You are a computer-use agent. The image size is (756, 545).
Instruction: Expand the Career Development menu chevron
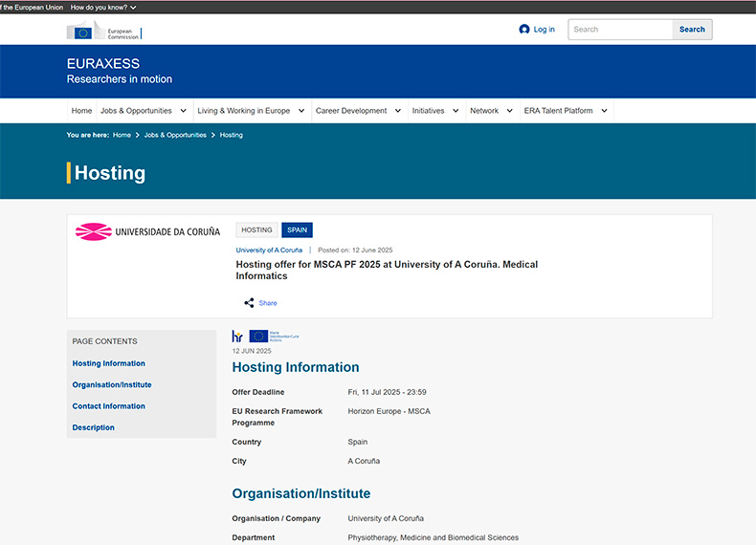point(398,111)
